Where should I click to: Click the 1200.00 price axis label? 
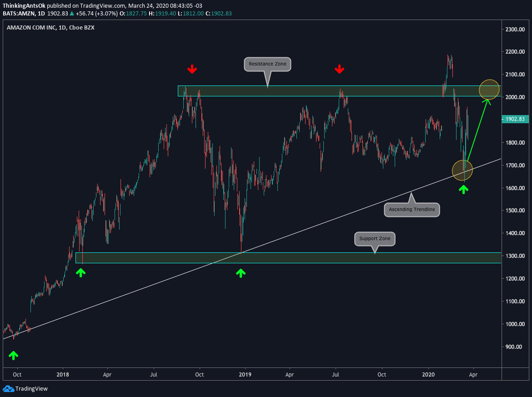(x=515, y=279)
